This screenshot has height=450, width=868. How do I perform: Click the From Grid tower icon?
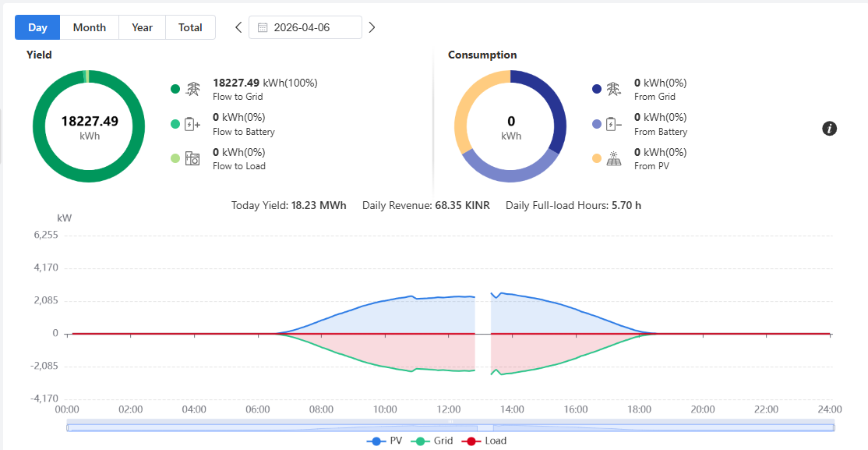613,89
